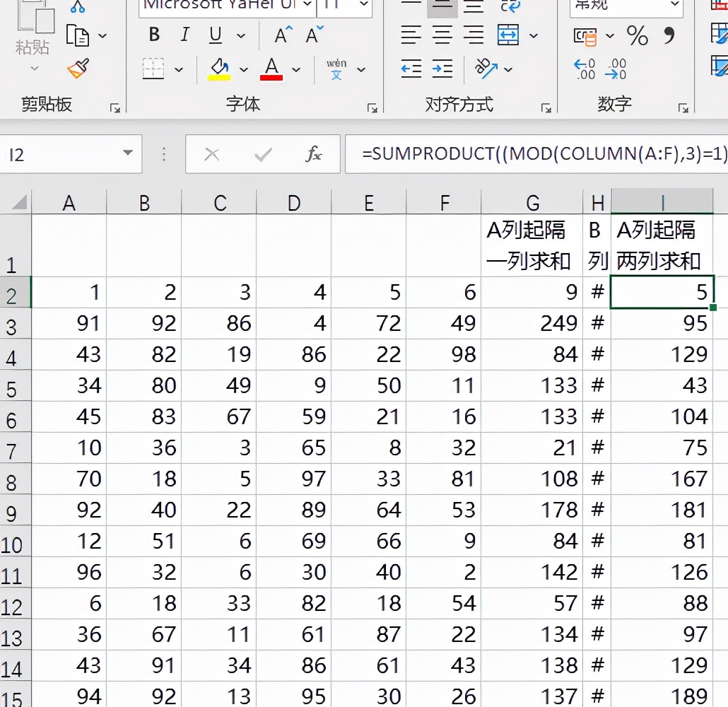Viewport: 728px width, 707px height.
Task: Select cell G3 showing 249
Action: [x=532, y=323]
